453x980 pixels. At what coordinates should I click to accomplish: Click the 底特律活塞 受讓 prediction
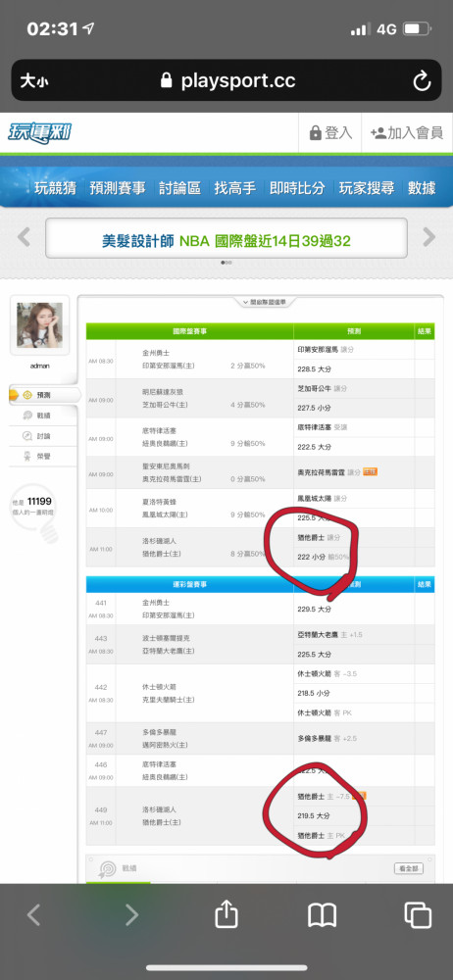(x=323, y=427)
